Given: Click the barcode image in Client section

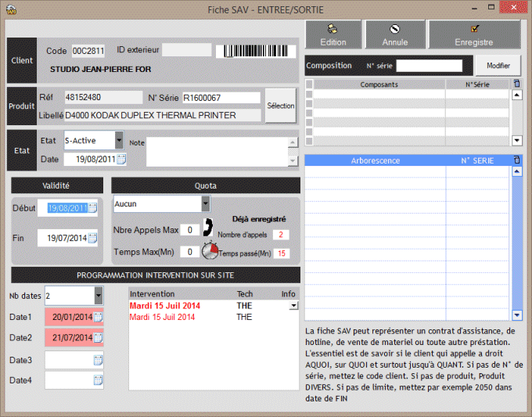Looking at the screenshot, I should (257, 51).
